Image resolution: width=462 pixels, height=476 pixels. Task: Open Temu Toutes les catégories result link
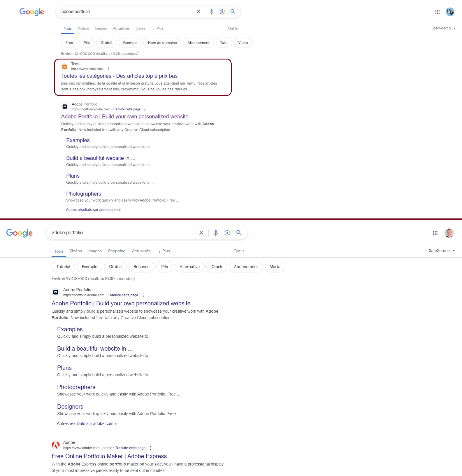pos(119,76)
